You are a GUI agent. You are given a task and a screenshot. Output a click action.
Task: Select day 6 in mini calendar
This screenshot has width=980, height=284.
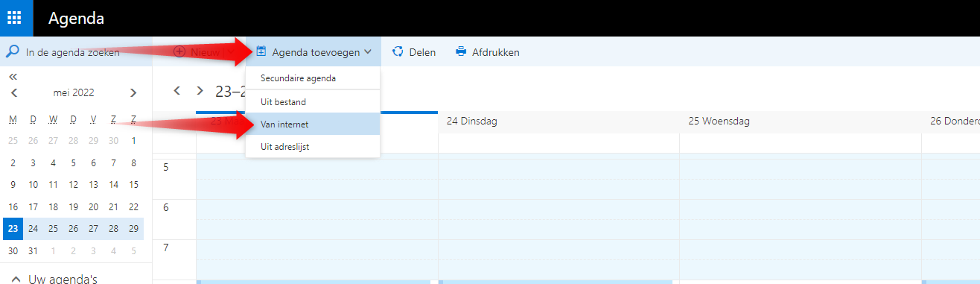(x=93, y=162)
